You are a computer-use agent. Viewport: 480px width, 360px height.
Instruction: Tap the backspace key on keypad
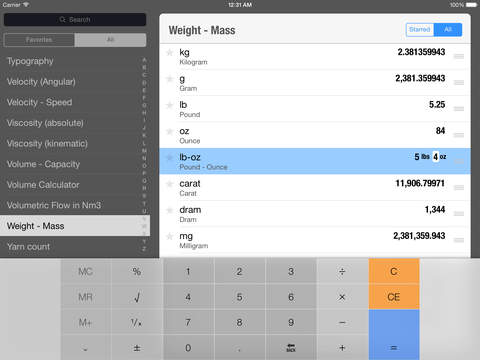[291, 348]
